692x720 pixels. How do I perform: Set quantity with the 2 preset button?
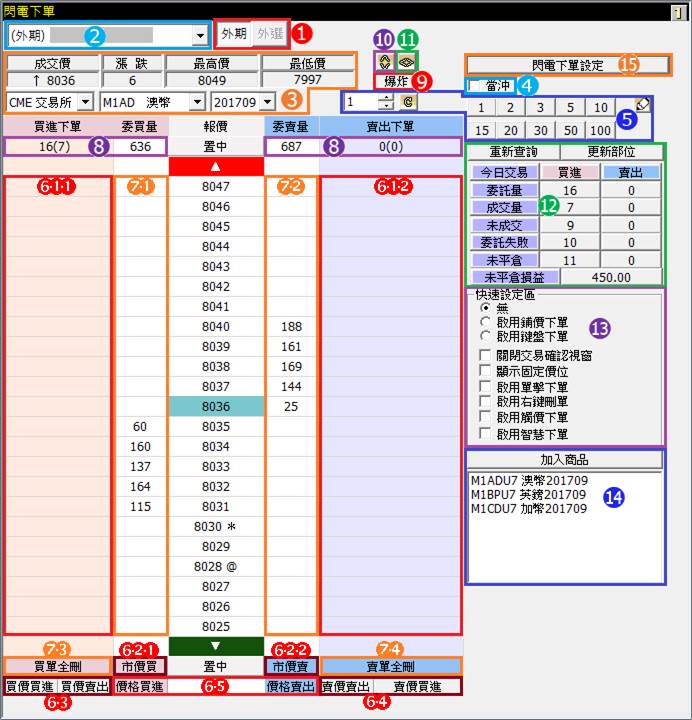(x=510, y=108)
